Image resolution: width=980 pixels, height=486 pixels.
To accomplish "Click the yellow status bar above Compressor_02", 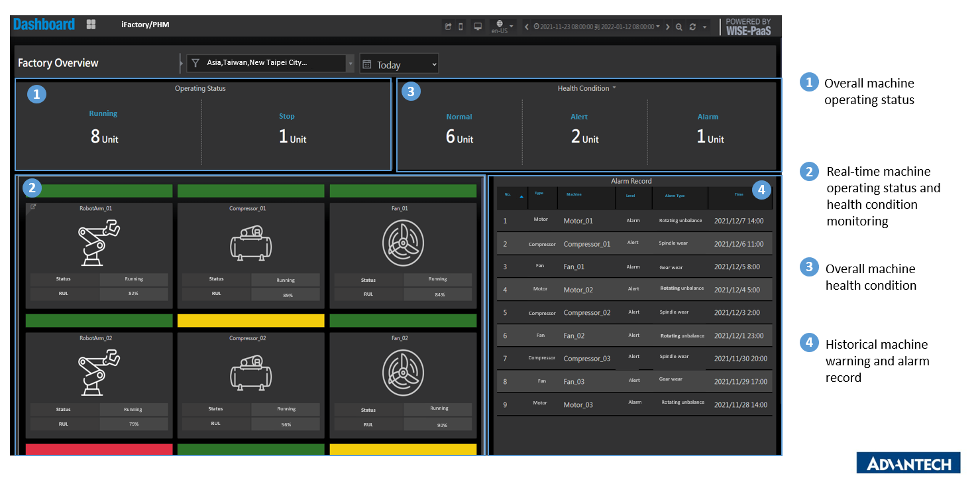I will [250, 320].
